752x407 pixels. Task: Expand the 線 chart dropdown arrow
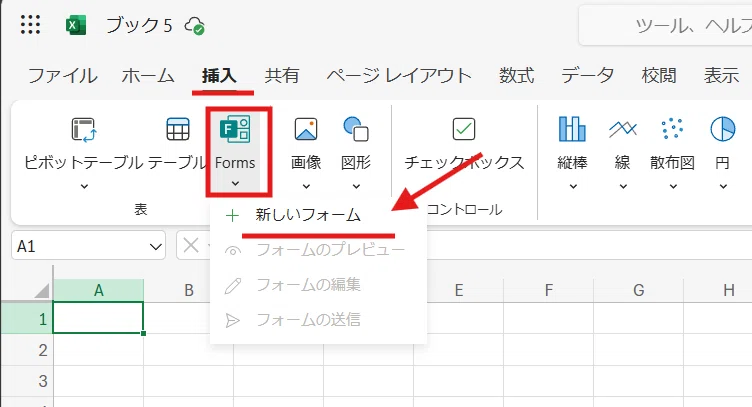[x=623, y=186]
